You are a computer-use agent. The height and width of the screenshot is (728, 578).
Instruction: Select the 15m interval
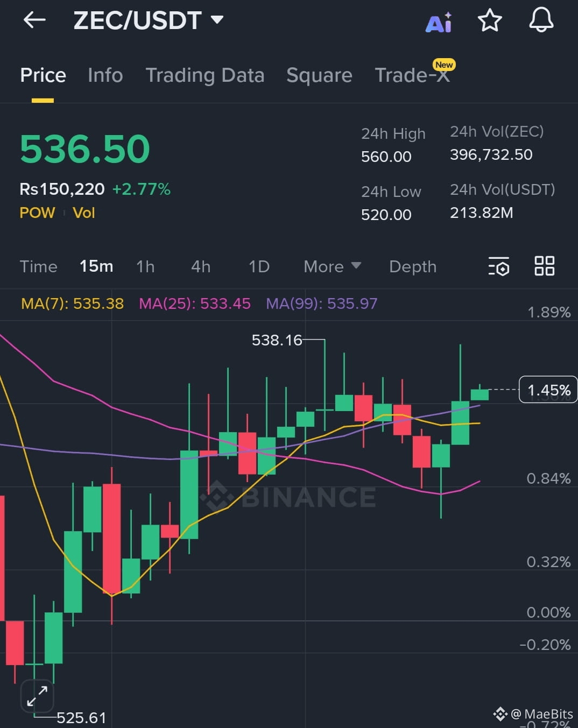pos(96,266)
